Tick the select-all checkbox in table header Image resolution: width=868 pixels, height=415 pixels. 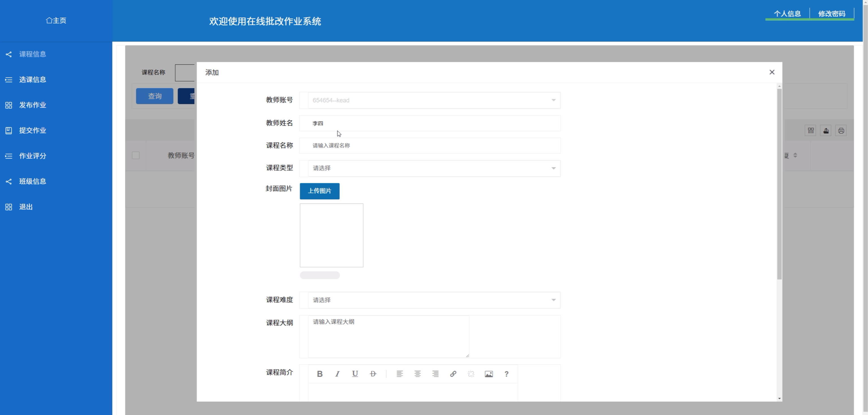coord(136,155)
